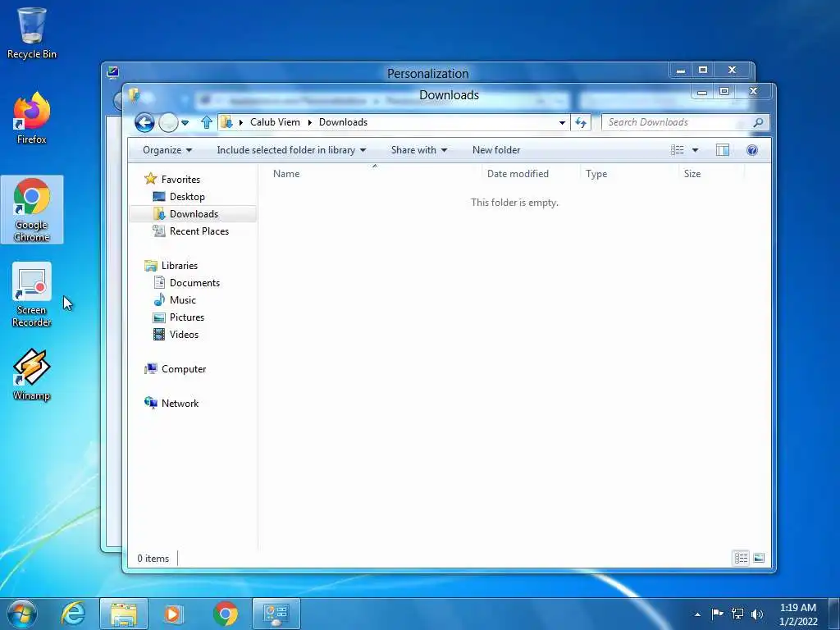Open the Windows Start menu
Image resolution: width=840 pixels, height=630 pixels.
(22, 614)
